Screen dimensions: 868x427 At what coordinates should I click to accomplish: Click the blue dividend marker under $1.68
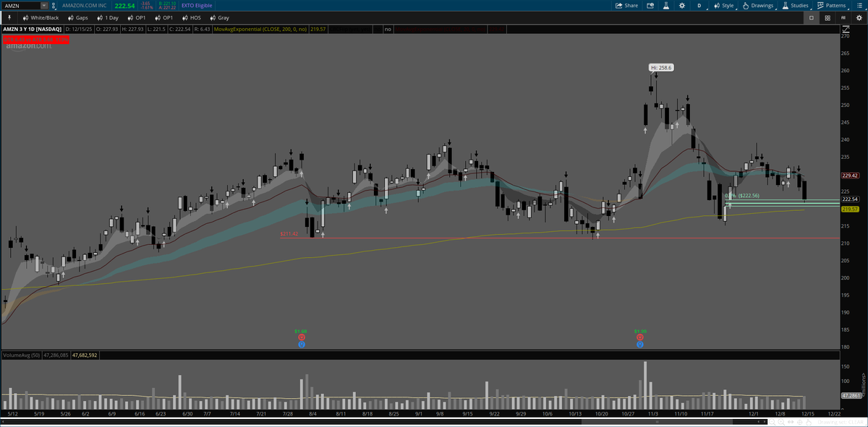[301, 344]
